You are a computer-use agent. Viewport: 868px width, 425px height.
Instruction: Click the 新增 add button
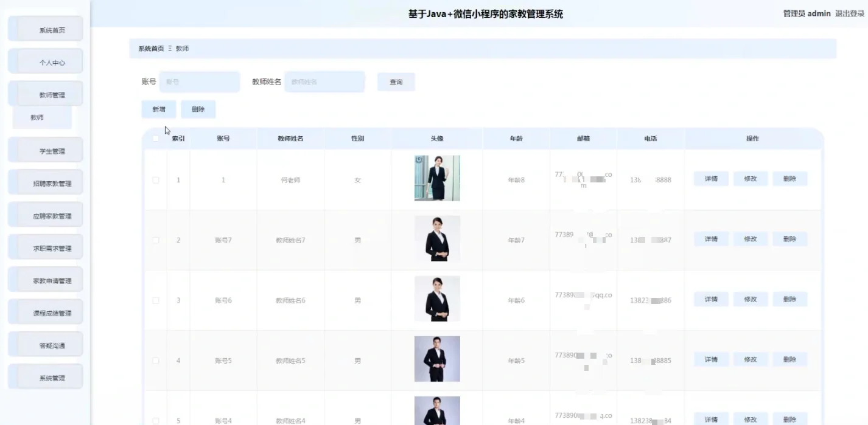159,109
